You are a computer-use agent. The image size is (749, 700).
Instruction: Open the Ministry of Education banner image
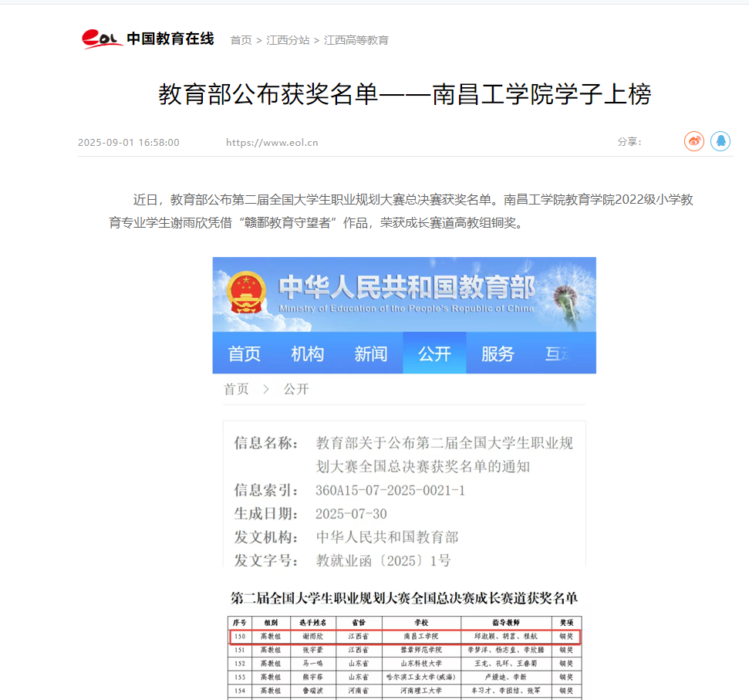[x=404, y=294]
